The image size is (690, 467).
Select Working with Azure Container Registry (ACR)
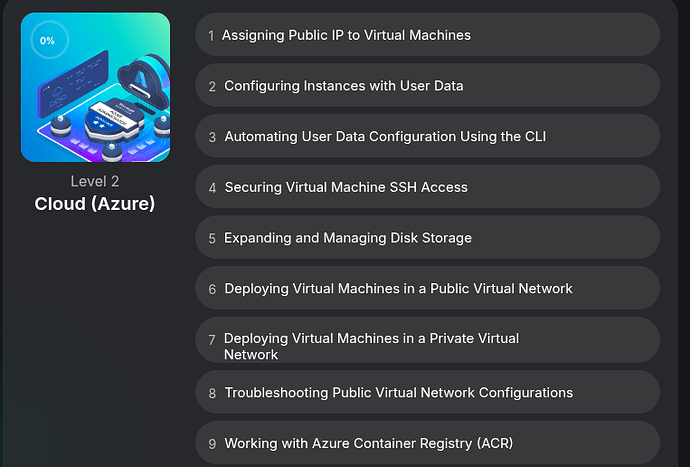(x=369, y=443)
